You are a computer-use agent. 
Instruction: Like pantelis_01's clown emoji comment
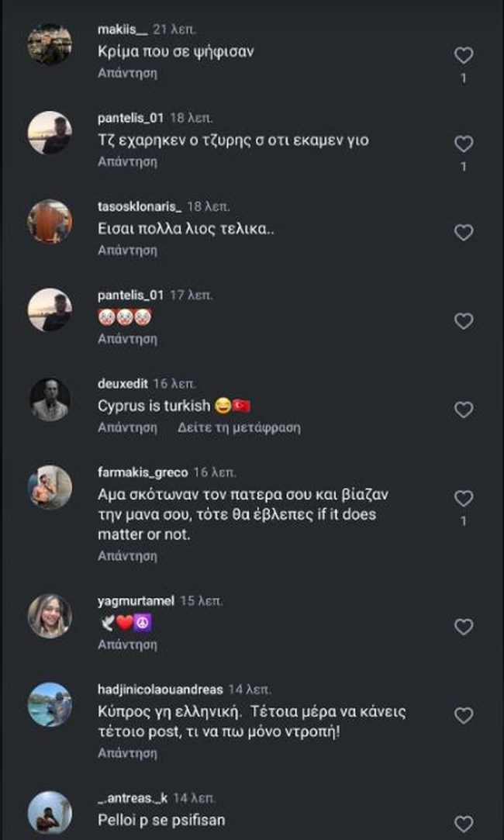[464, 321]
